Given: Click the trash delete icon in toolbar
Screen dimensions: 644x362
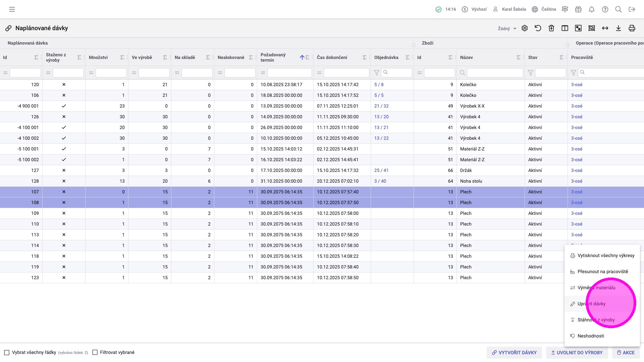Looking at the screenshot, I should 551,28.
